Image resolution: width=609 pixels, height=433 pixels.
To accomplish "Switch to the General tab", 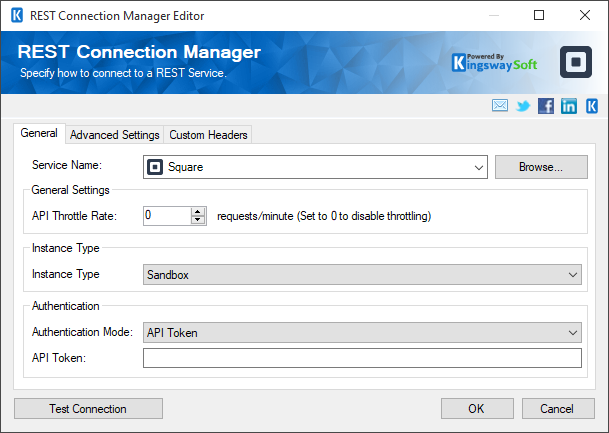I will [x=39, y=133].
